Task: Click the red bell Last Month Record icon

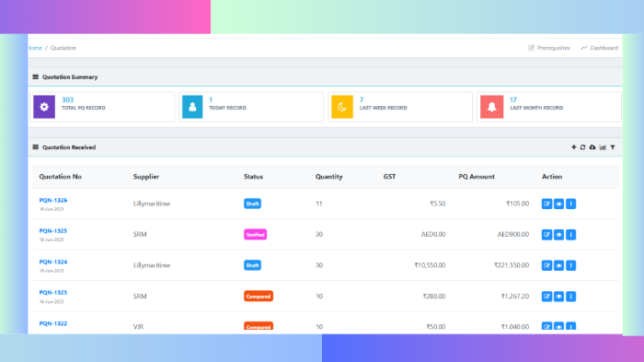Action: tap(491, 107)
